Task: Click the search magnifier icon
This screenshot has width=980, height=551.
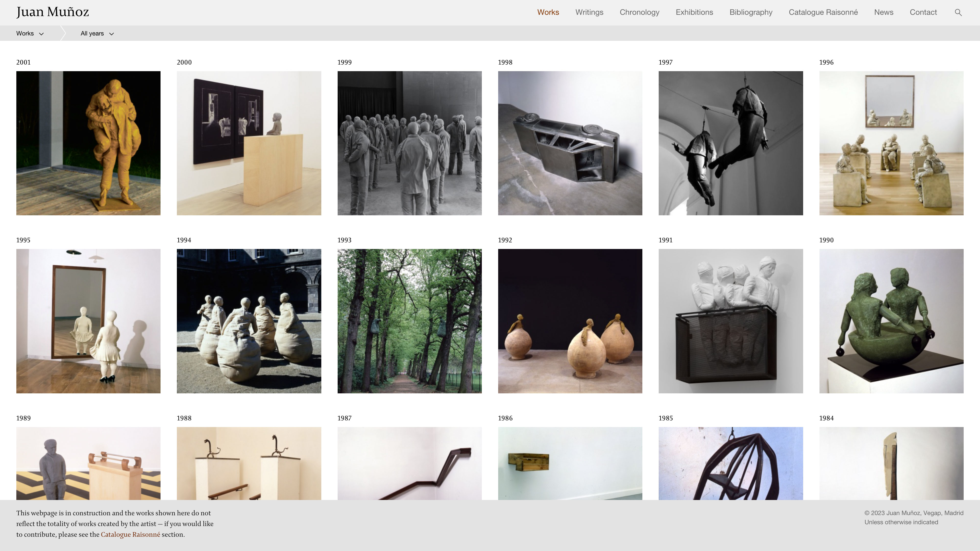Action: 958,12
